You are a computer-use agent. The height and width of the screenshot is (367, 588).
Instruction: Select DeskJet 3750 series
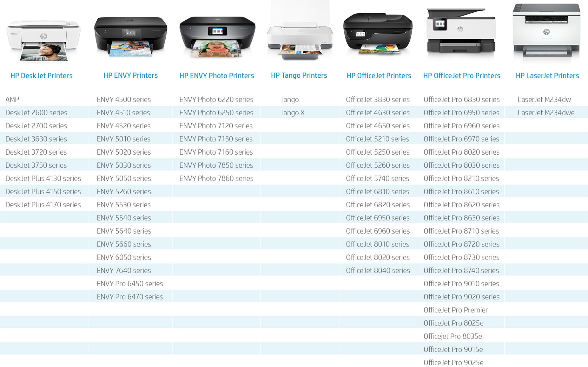pyautogui.click(x=36, y=165)
